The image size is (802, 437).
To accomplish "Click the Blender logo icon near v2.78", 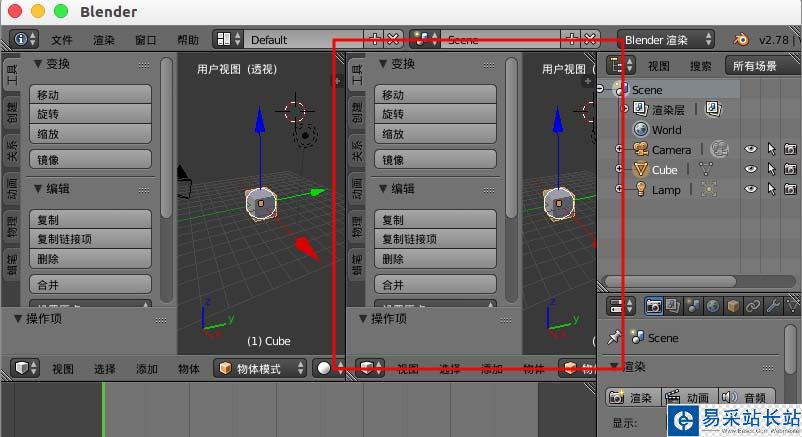I will pos(741,39).
